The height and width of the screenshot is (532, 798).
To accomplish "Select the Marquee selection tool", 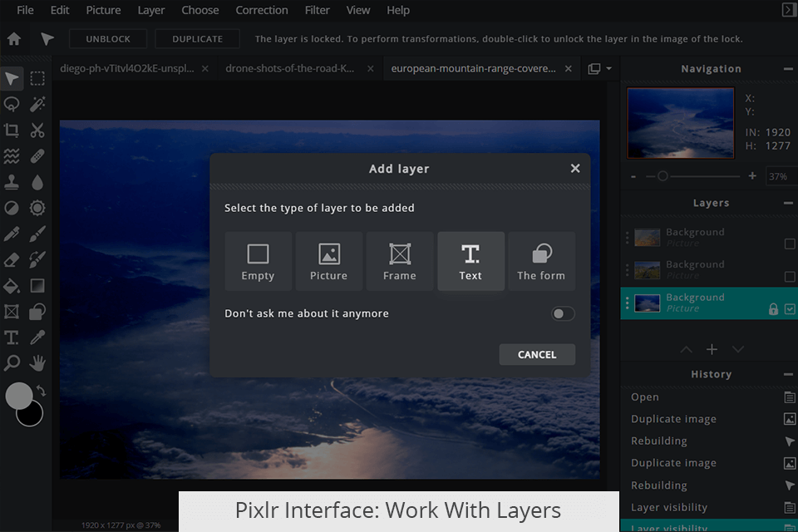I will tap(37, 79).
